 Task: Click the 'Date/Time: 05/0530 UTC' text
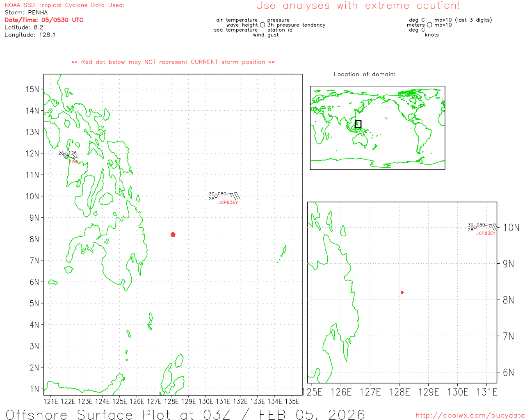44,20
